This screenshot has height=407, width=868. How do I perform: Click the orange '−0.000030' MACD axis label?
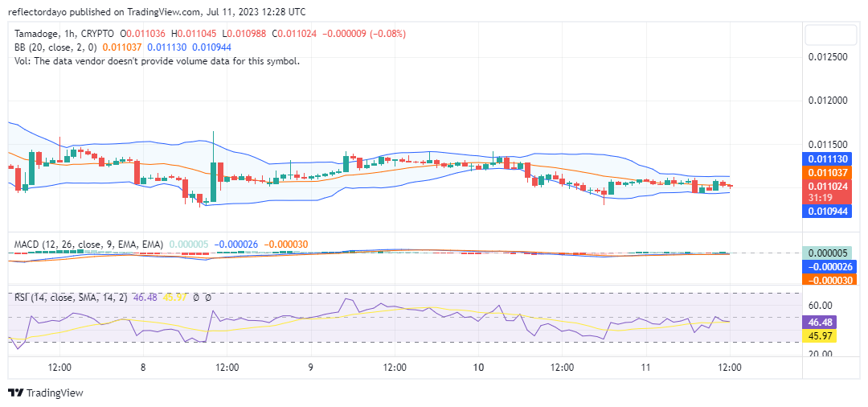[829, 280]
